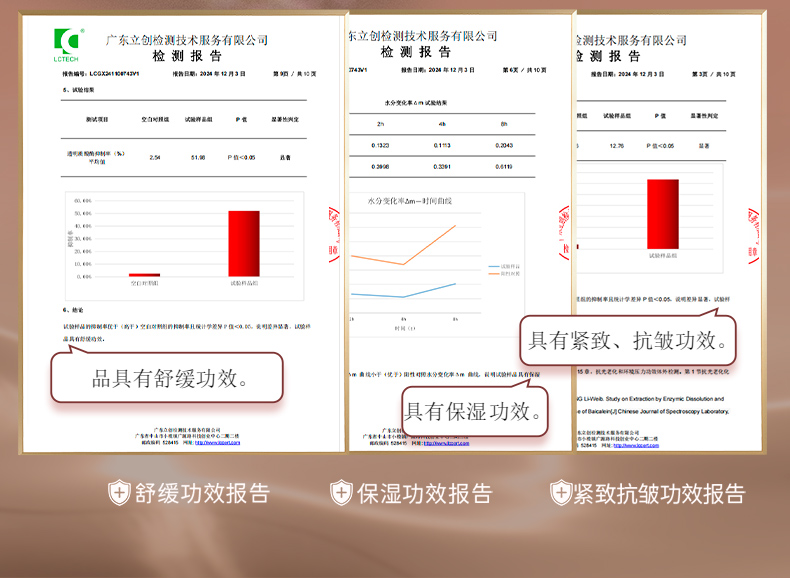Screen dimensions: 790x578
Task: Select the 具有保湿功效 callout box
Action: 475,410
